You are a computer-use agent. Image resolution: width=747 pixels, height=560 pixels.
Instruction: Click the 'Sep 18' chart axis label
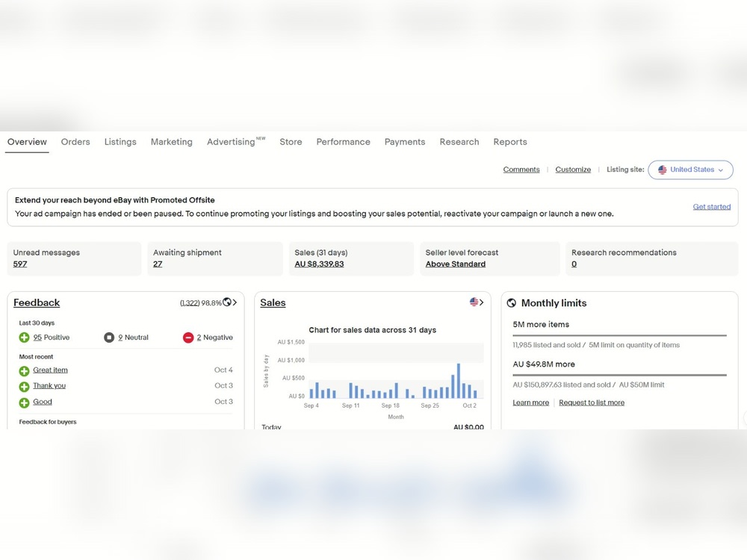click(x=390, y=405)
